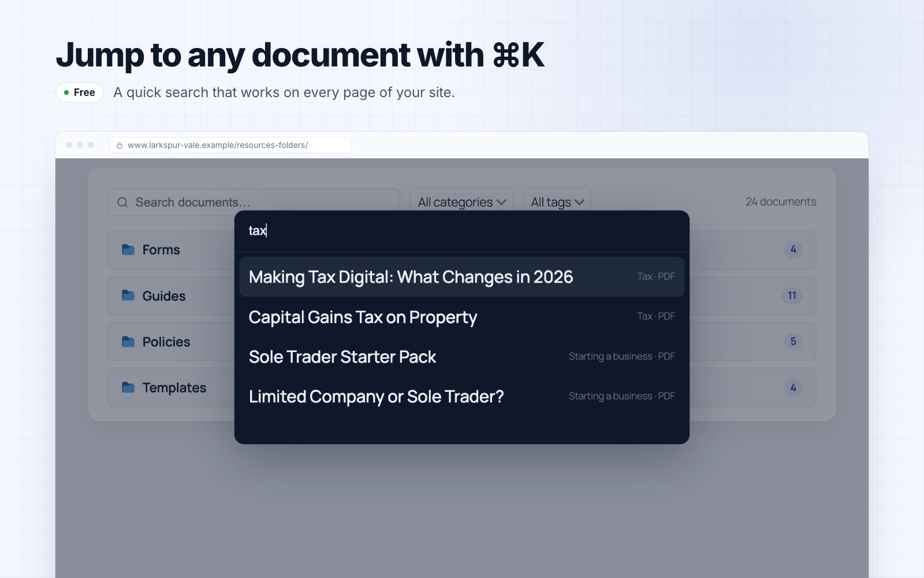Click the Forms count badge showing 4
This screenshot has width=924, height=578.
click(x=793, y=250)
